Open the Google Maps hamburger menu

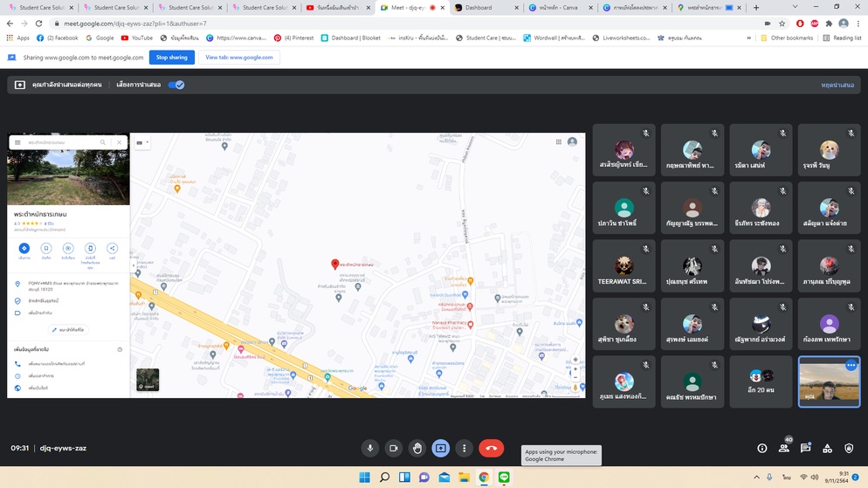coord(17,142)
